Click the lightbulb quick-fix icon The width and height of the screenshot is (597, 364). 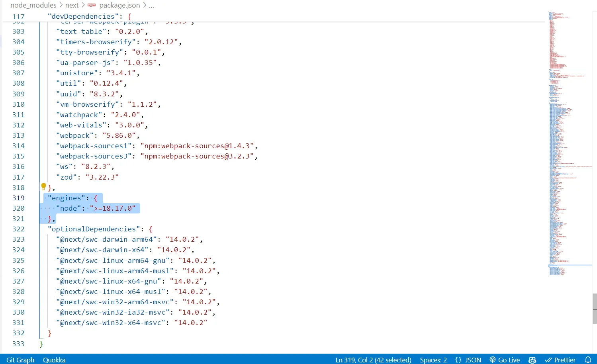(x=44, y=186)
